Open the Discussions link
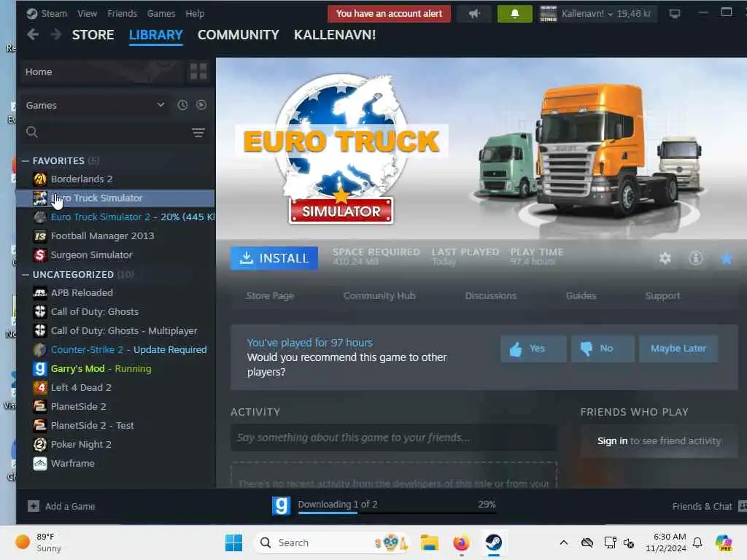Viewport: 747px width, 560px height. click(x=491, y=296)
